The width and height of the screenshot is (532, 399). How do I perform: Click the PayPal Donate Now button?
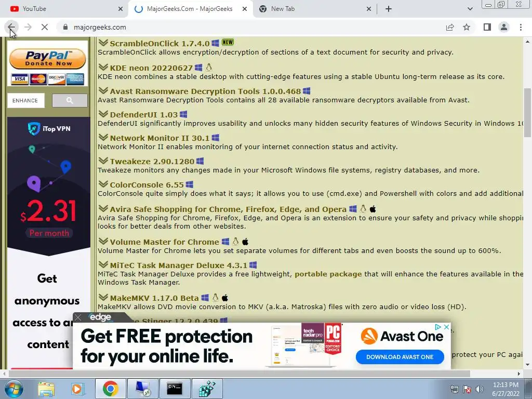click(x=47, y=58)
